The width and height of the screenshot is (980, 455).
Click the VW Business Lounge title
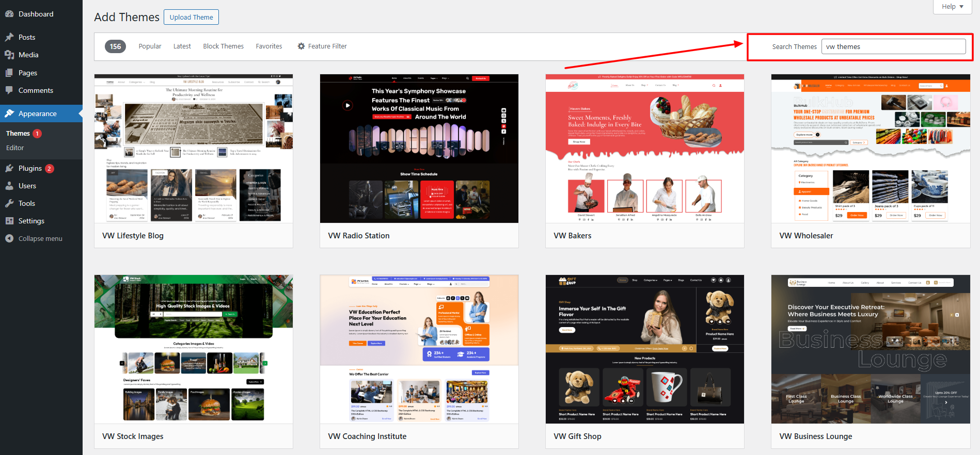click(816, 436)
